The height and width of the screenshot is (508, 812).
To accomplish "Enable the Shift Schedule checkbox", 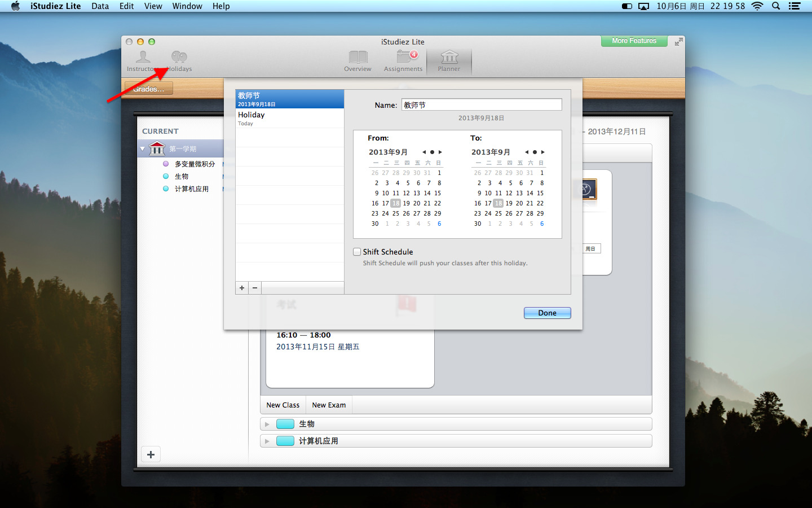I will coord(357,252).
